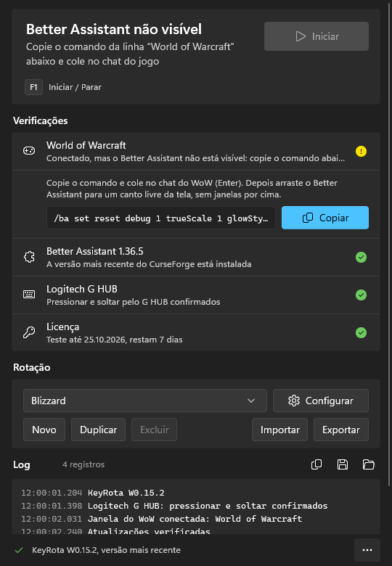This screenshot has width=392, height=566.
Task: Click the green checkmark in status bar
Action: coord(19,550)
